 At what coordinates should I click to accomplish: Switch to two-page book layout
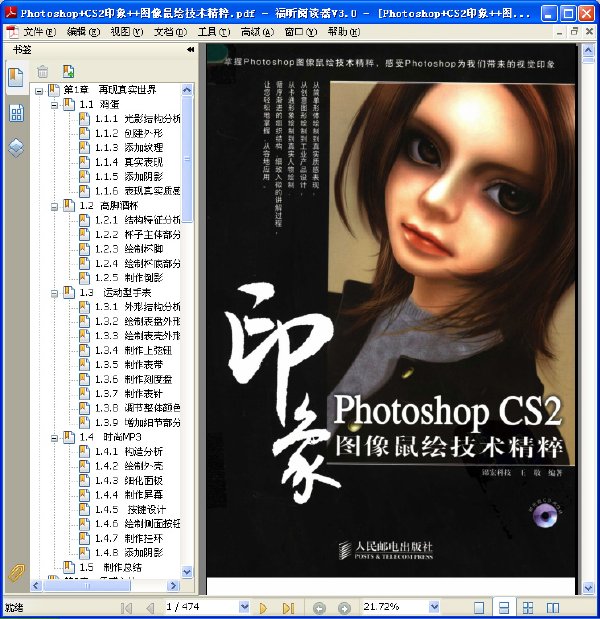click(552, 608)
